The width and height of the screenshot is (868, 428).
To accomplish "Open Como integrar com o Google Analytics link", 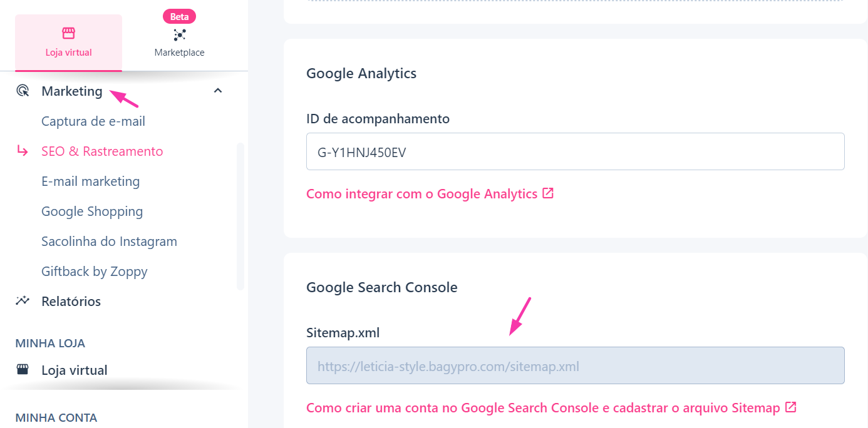I will pyautogui.click(x=421, y=194).
